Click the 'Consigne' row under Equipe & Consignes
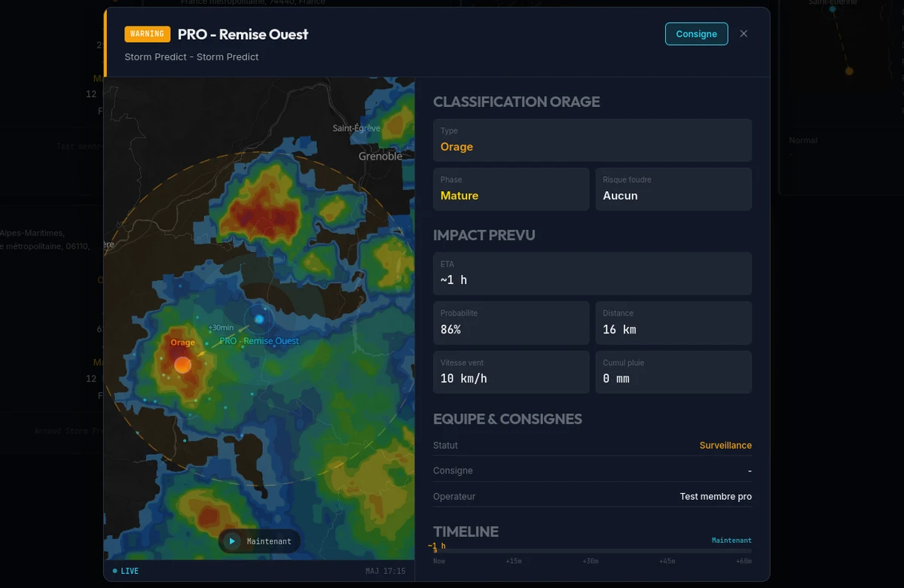The width and height of the screenshot is (904, 588). tap(592, 471)
